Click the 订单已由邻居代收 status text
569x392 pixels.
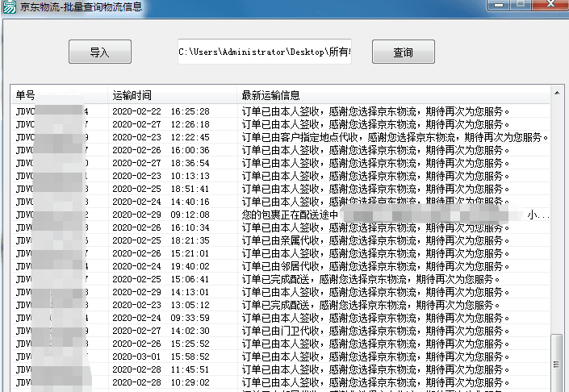(x=281, y=266)
